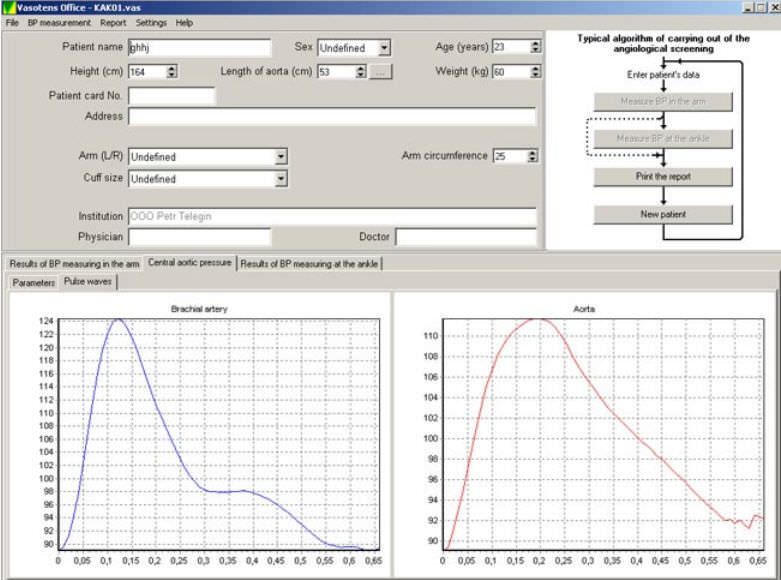The height and width of the screenshot is (580, 781).
Task: Adjust the Arm circumference spinner
Action: coord(532,156)
